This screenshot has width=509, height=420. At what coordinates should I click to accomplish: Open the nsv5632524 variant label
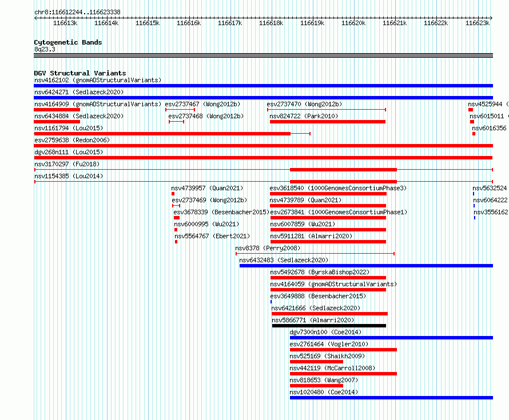point(490,188)
